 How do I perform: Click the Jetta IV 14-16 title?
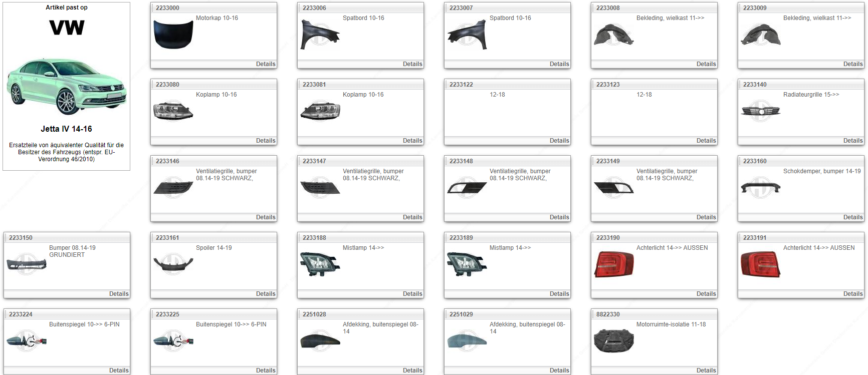tap(66, 129)
